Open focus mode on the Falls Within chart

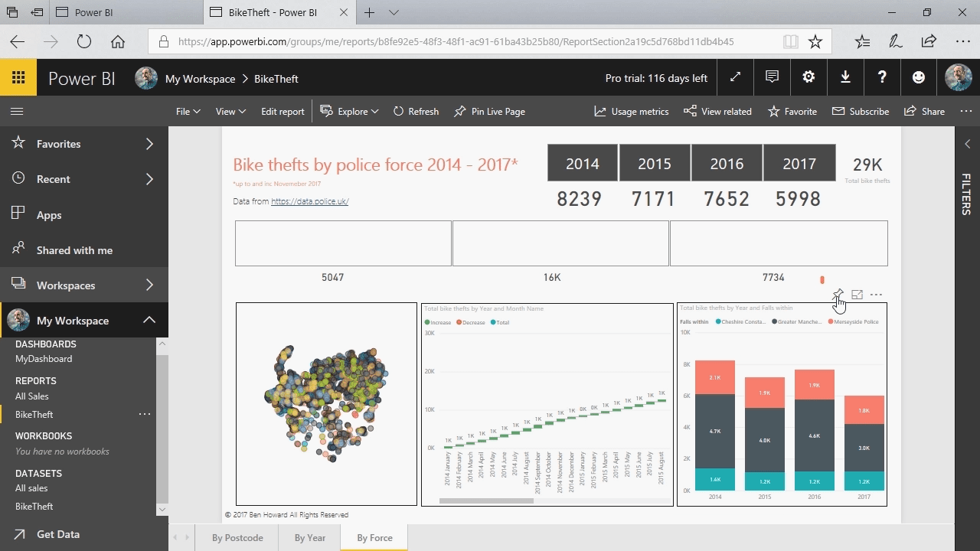[857, 295]
